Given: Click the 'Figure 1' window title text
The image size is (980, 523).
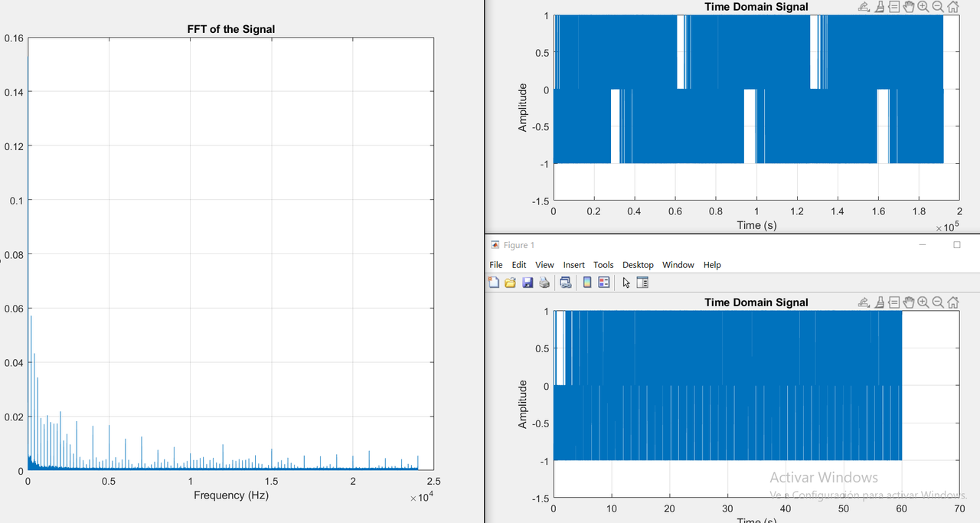Looking at the screenshot, I should coord(519,245).
